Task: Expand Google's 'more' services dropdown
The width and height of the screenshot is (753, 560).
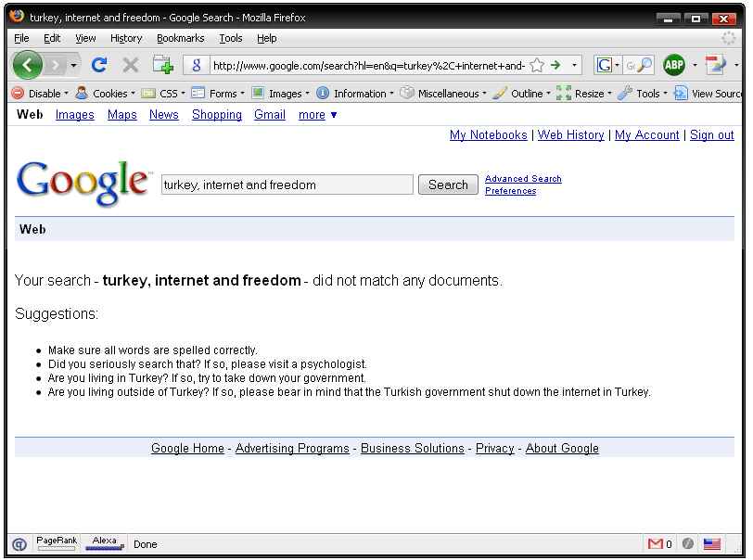Action: pyautogui.click(x=317, y=115)
